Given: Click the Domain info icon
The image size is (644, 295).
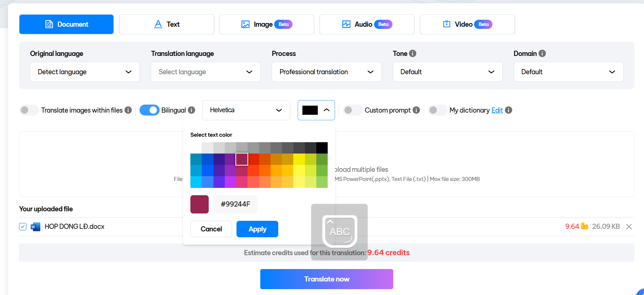Looking at the screenshot, I should pyautogui.click(x=542, y=53).
